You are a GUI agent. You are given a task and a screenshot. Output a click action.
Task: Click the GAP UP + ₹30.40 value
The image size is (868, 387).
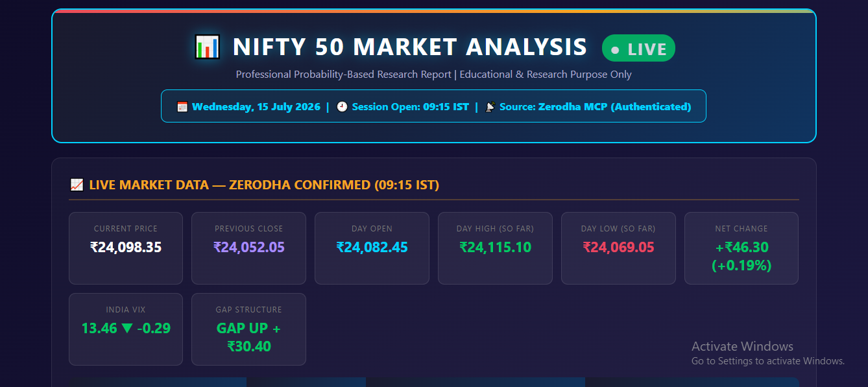tap(249, 338)
